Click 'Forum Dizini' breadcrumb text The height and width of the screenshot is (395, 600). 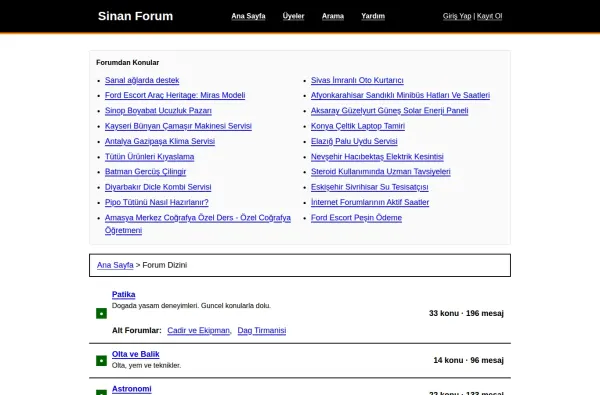click(165, 265)
